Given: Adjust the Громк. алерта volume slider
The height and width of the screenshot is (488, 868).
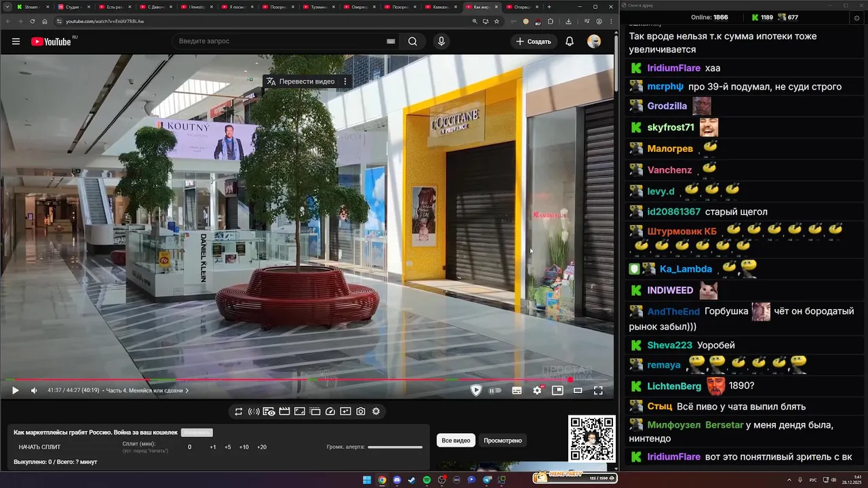Looking at the screenshot, I should 395,447.
